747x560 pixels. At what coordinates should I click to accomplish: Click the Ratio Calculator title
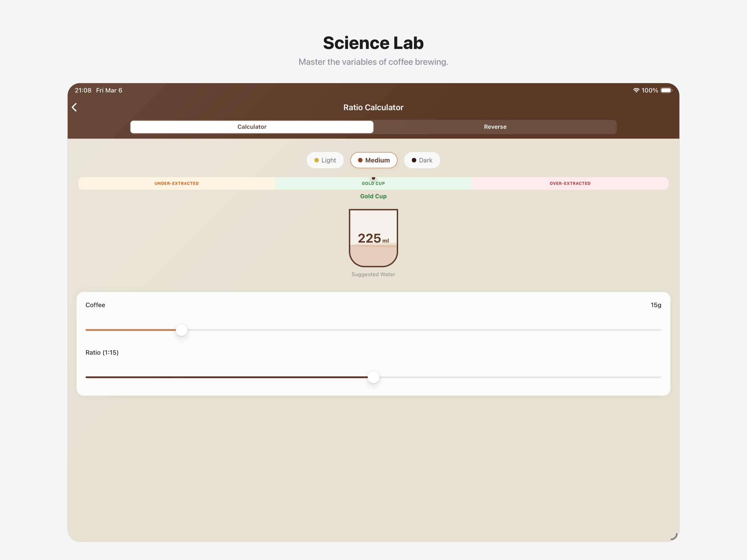pos(373,107)
